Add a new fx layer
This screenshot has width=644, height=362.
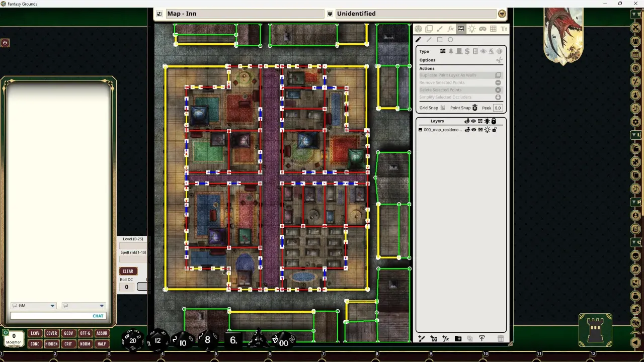tap(446, 339)
